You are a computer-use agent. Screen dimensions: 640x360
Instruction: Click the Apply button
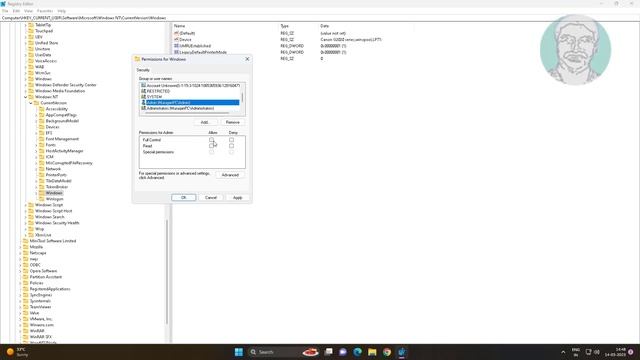[238, 198]
